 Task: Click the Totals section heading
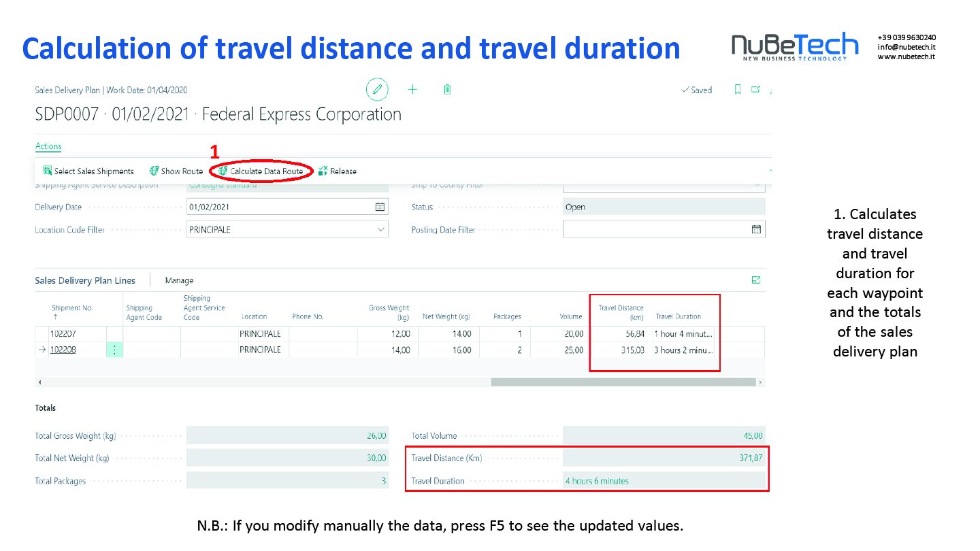46,408
